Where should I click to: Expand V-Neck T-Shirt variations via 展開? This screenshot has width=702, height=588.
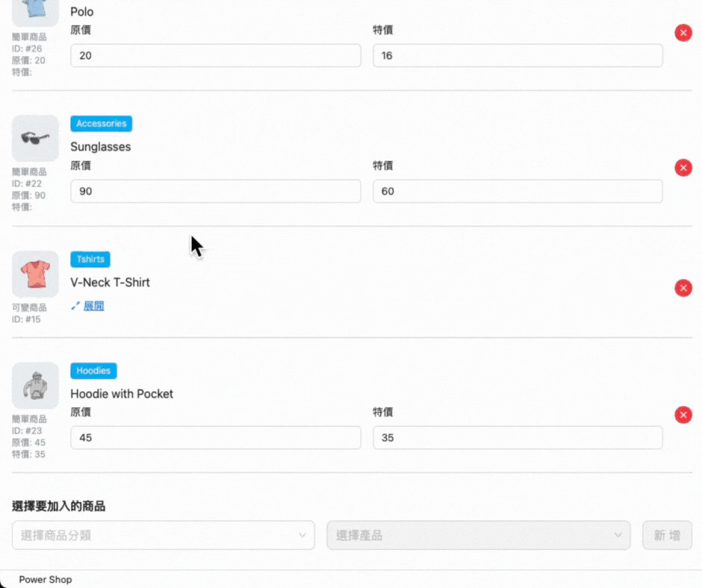96,305
